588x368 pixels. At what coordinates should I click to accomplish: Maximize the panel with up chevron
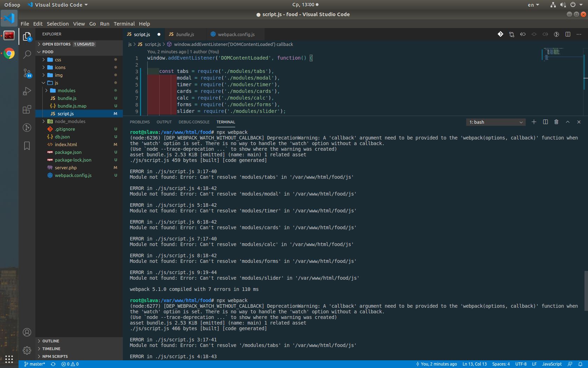coord(568,122)
